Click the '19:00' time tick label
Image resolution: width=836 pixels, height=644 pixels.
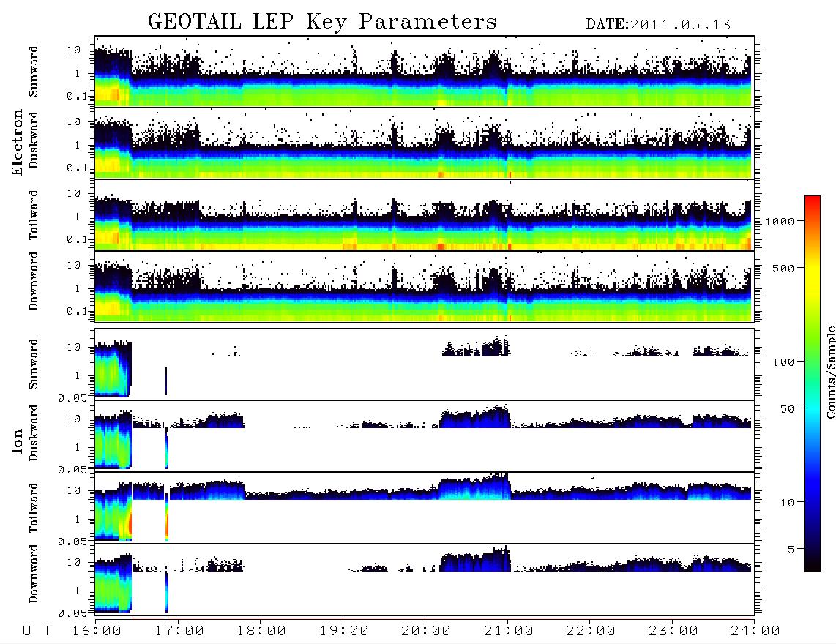point(344,631)
